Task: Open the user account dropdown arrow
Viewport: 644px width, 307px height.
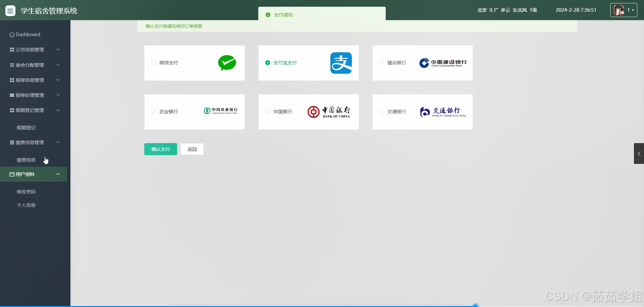Action: coord(633,10)
